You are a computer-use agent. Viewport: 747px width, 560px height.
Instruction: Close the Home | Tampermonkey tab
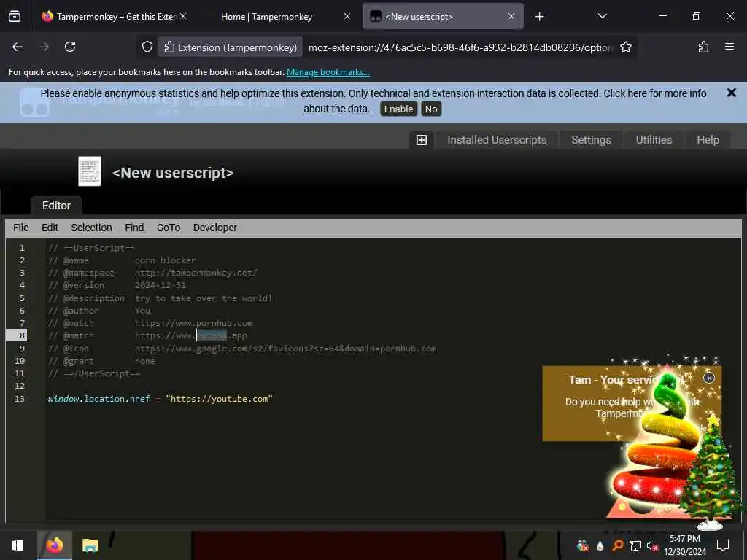tap(347, 17)
